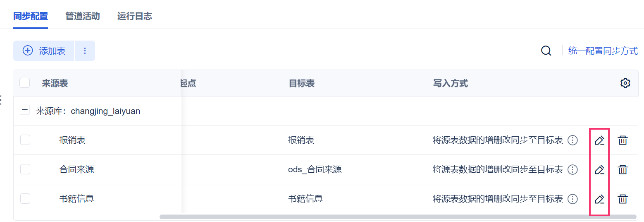
Task: Toggle the select-all checkbox in header
Action: point(25,83)
